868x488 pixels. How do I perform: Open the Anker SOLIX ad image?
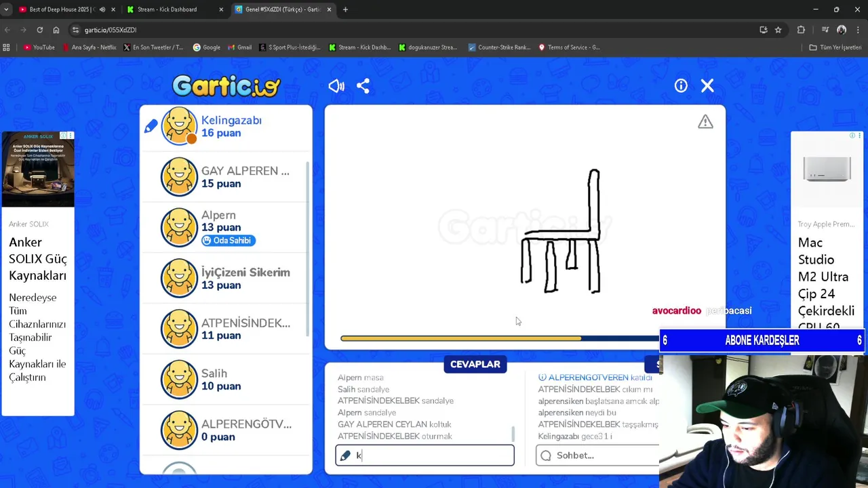(38, 169)
